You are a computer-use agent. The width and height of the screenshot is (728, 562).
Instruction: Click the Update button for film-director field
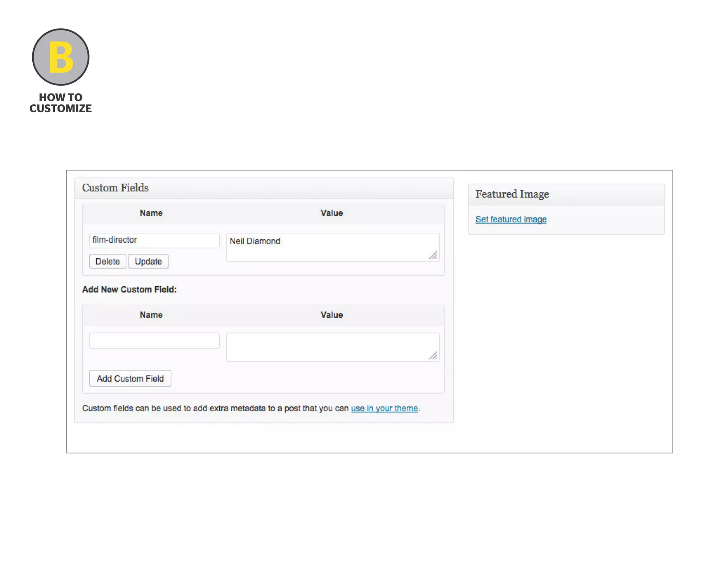pos(148,261)
